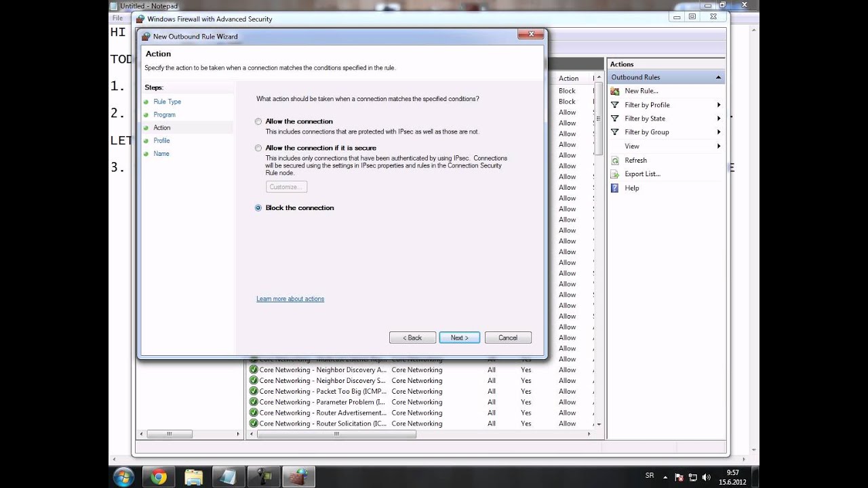Viewport: 868px width, 488px height.
Task: Click the rules list scroll down arrow
Action: point(598,424)
